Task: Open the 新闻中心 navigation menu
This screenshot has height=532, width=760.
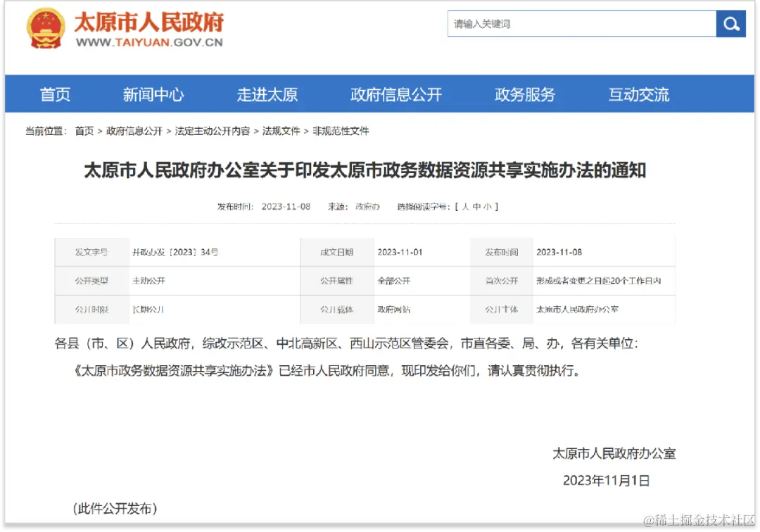Action: tap(154, 94)
